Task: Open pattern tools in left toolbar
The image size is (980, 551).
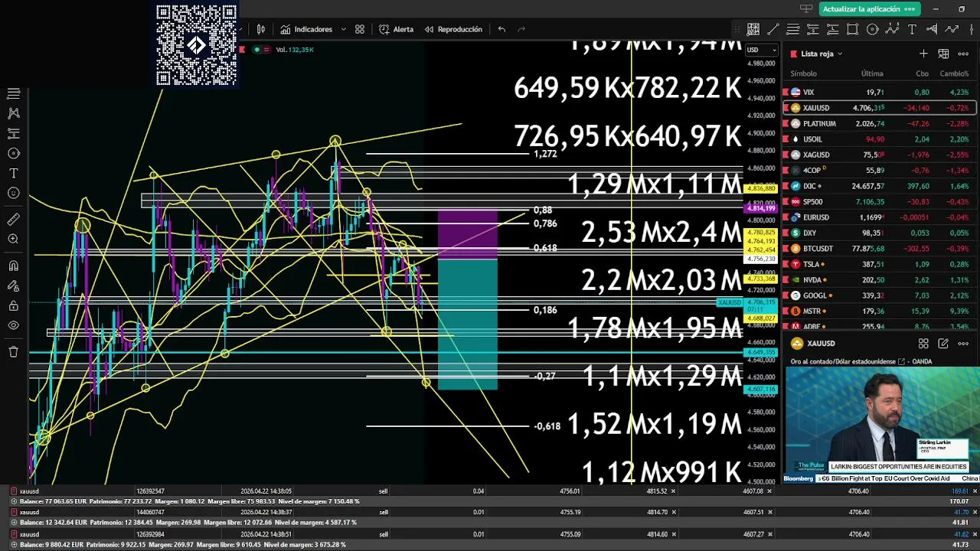Action: tap(13, 113)
